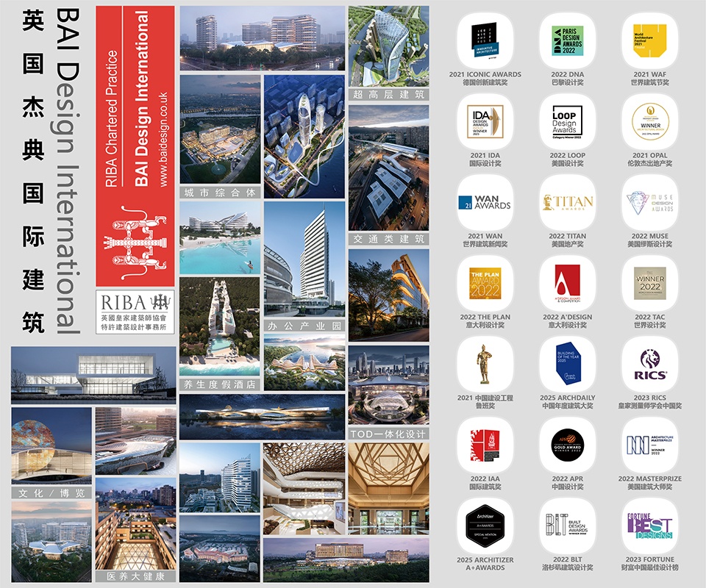Open the 养生度假酒店 beach resort tower thumbnail

point(220,326)
